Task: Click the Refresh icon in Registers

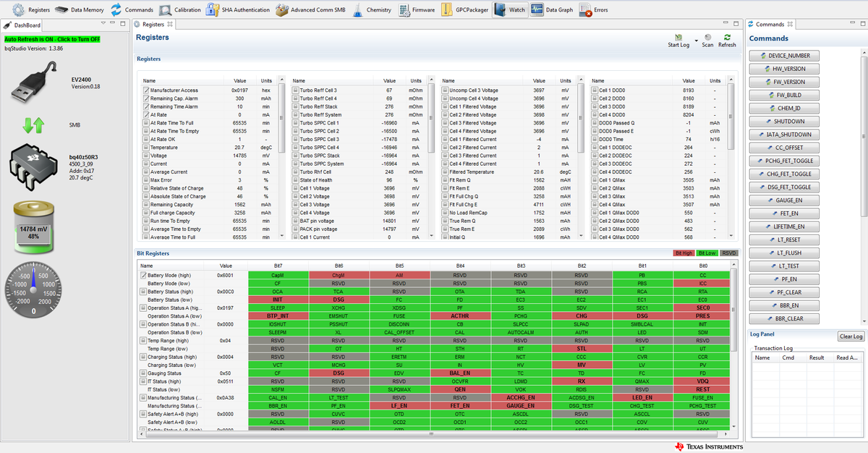Action: tap(727, 36)
